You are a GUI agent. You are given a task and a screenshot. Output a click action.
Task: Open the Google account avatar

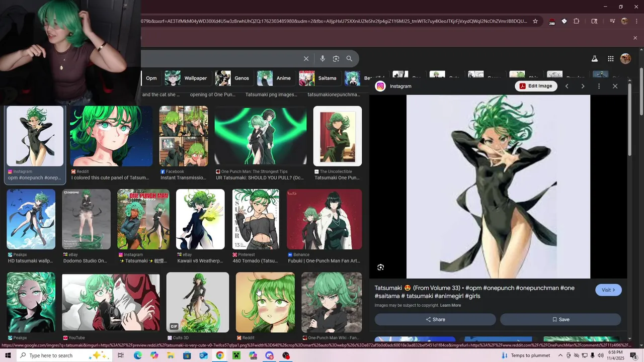tap(626, 59)
